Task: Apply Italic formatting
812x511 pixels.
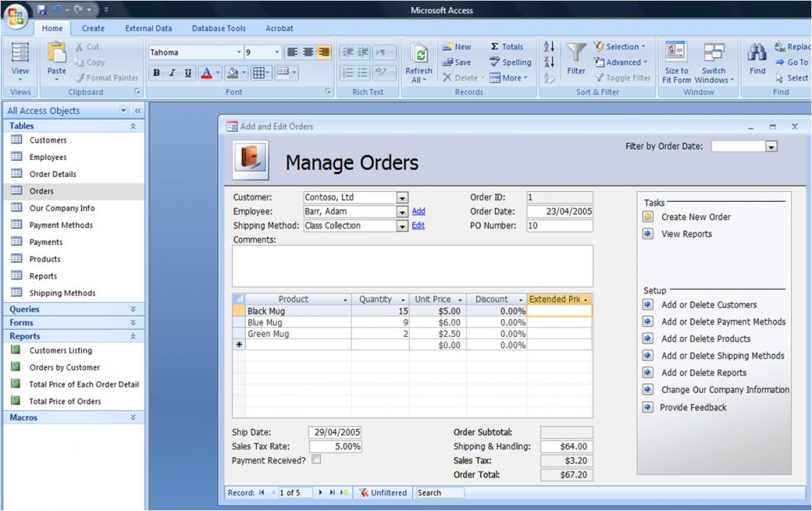Action: tap(172, 73)
